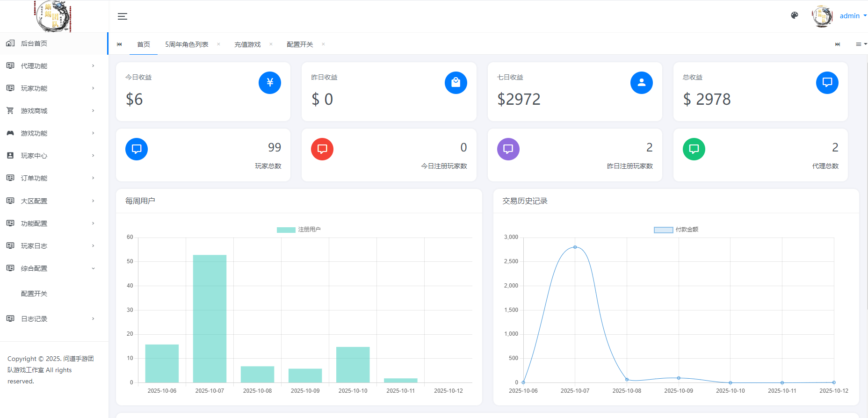
Task: Expand the 代理功能 sidebar menu
Action: pyautogui.click(x=51, y=66)
